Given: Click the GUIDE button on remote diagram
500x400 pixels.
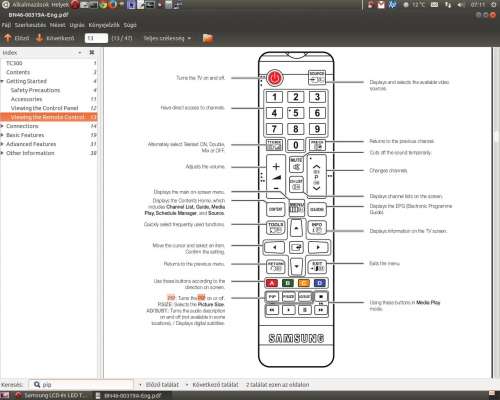Looking at the screenshot, I should (317, 209).
